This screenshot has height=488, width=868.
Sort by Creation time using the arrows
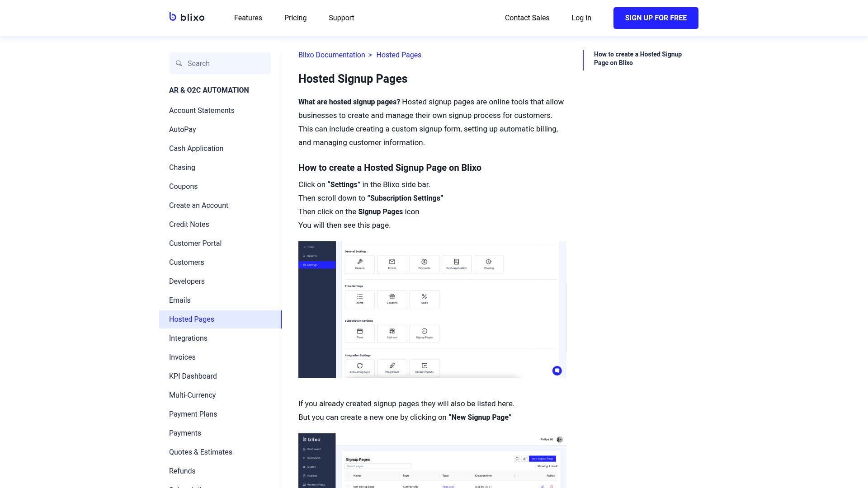515,475
